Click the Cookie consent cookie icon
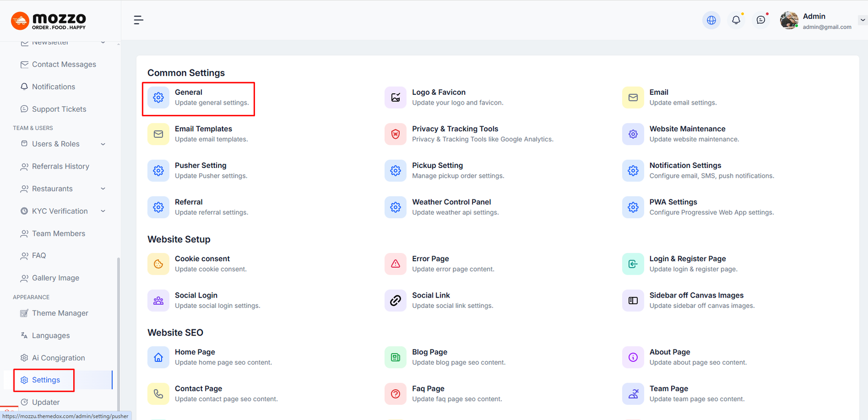This screenshot has height=420, width=868. (158, 264)
